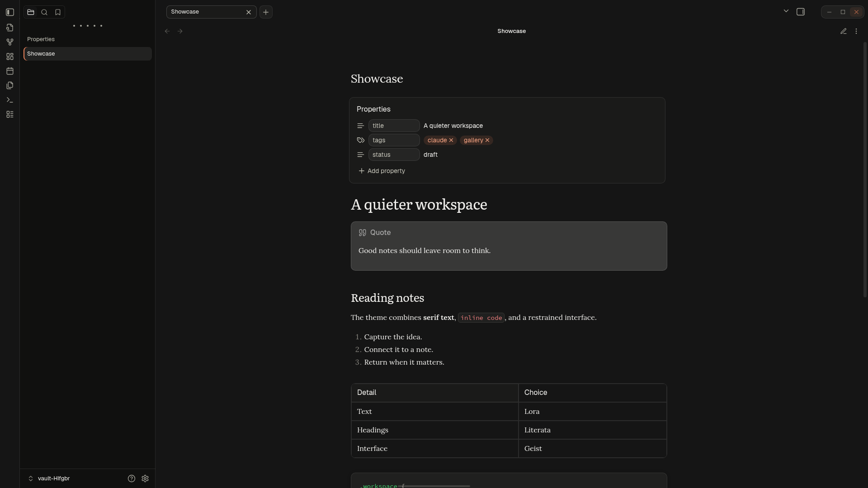Screen dimensions: 868x488
Task: Click the Geist table cell
Action: click(592, 449)
